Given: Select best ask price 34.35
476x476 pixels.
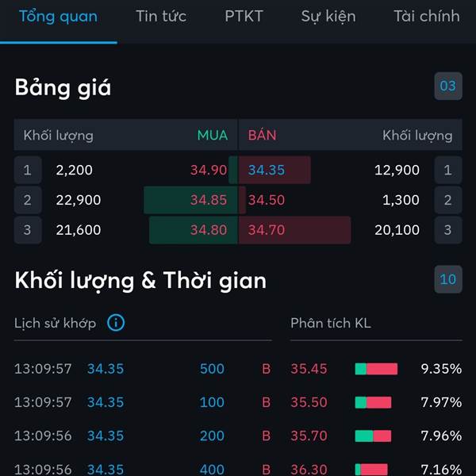Looking at the screenshot, I should click(x=267, y=170).
